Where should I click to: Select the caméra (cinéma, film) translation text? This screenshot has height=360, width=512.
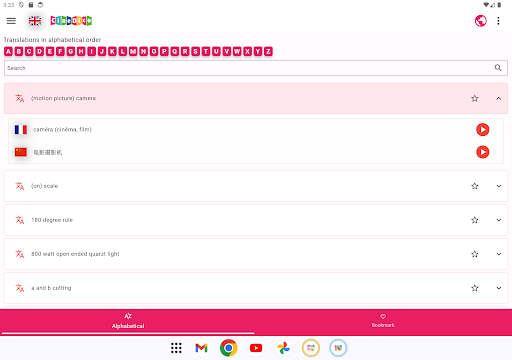(x=62, y=129)
